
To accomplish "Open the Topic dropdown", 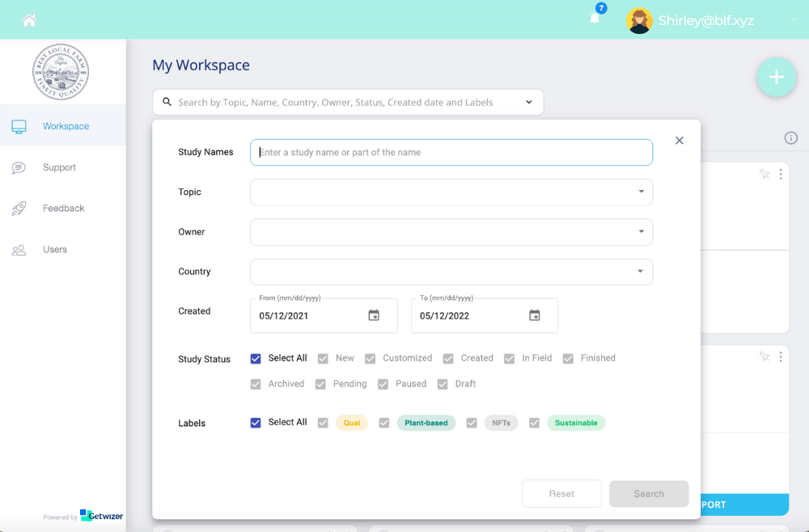I will click(x=451, y=192).
